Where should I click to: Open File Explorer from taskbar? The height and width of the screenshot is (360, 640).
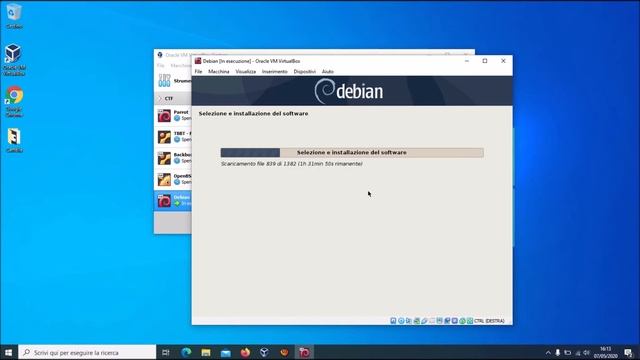point(206,352)
